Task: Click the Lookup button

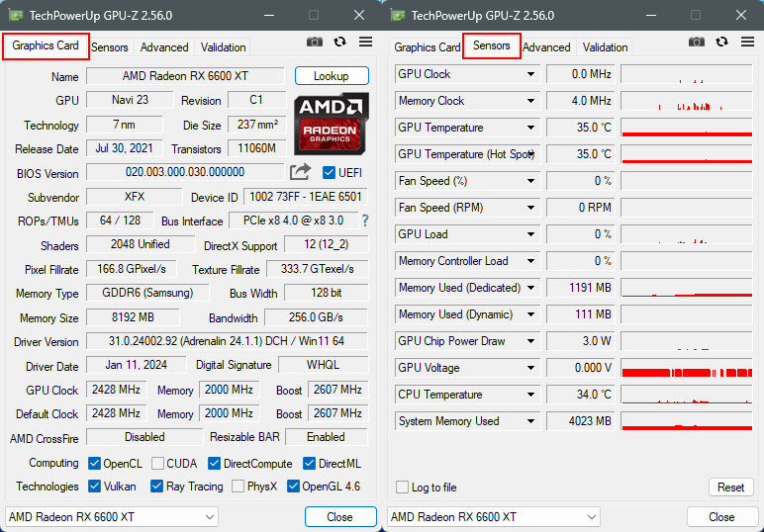Action: click(332, 76)
